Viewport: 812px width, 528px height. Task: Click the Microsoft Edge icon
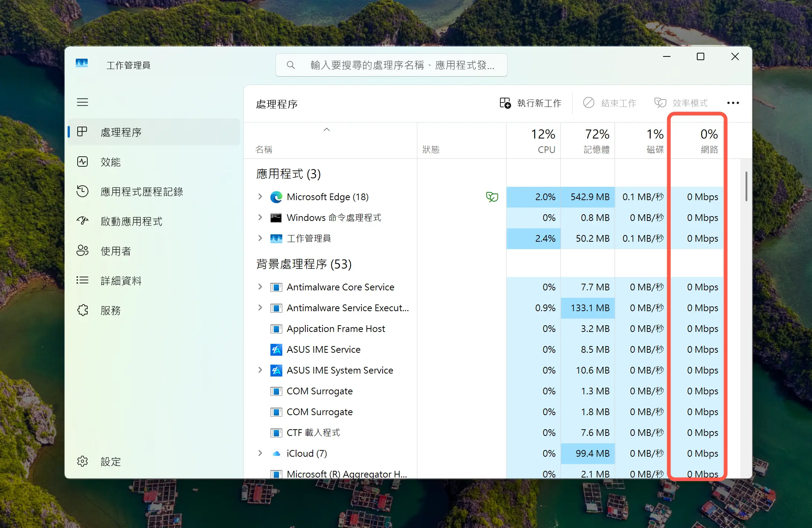click(276, 197)
